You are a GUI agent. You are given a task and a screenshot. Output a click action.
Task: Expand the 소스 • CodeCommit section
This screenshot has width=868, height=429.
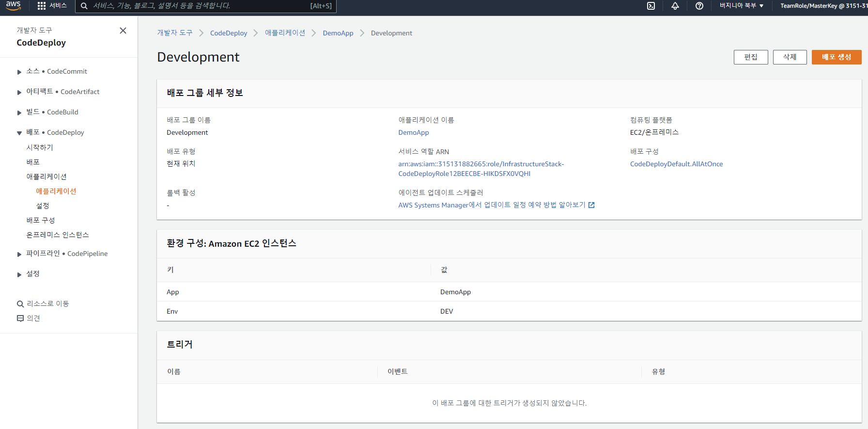pos(19,72)
